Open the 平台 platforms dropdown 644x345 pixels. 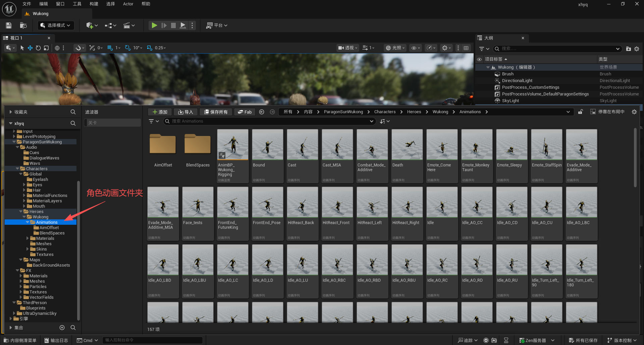(217, 25)
